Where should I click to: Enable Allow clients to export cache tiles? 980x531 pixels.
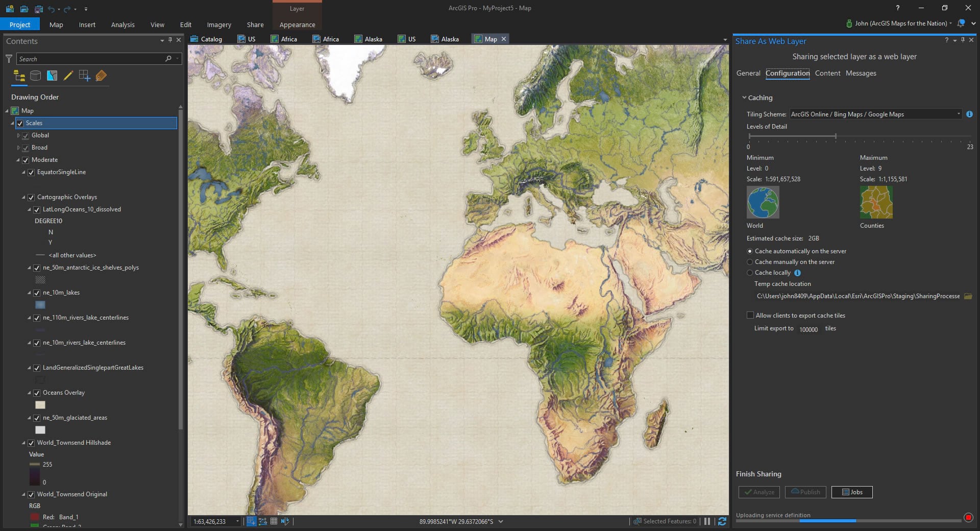click(x=750, y=316)
